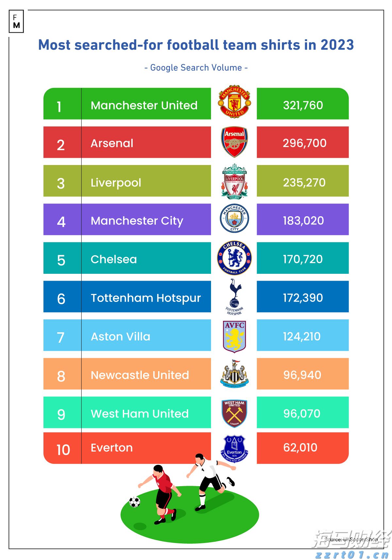Viewport: 392px width, 560px height.
Task: Click the Manchester United crest logo
Action: pyautogui.click(x=234, y=102)
